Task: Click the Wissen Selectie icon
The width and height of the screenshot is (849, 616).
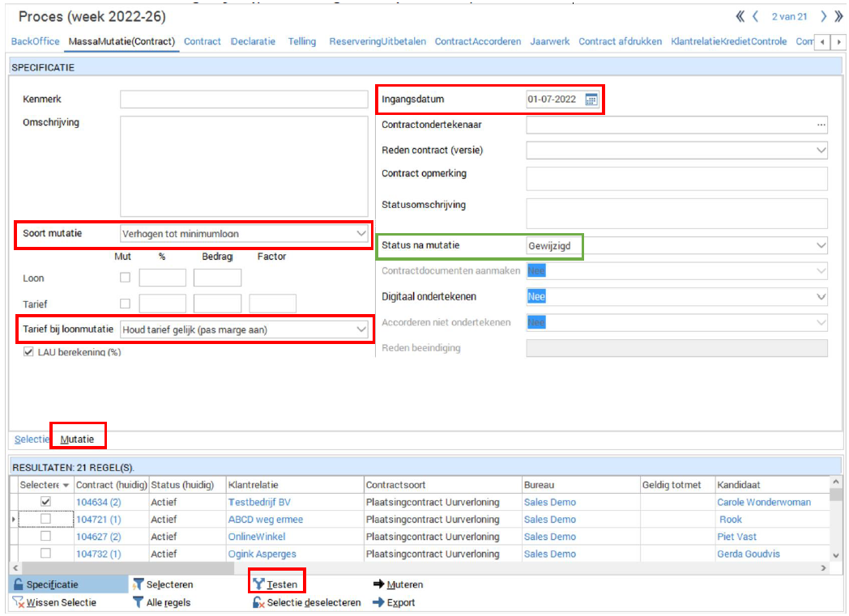Action: [18, 602]
